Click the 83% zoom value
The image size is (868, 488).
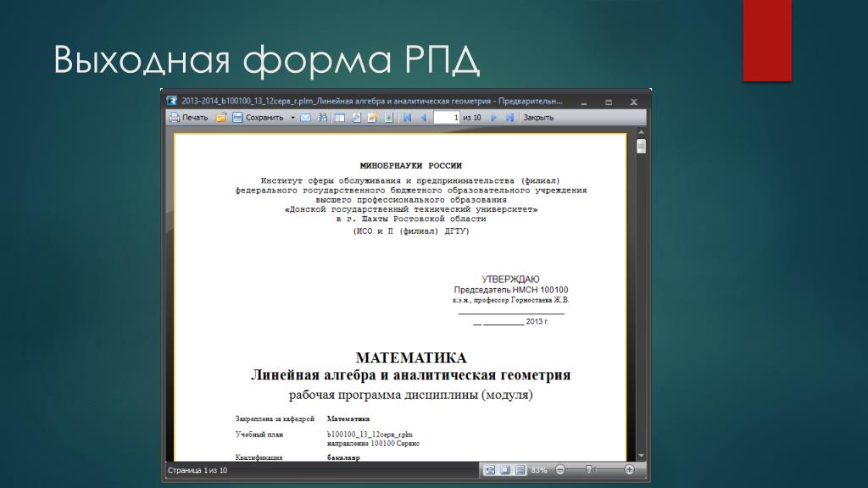pyautogui.click(x=538, y=470)
